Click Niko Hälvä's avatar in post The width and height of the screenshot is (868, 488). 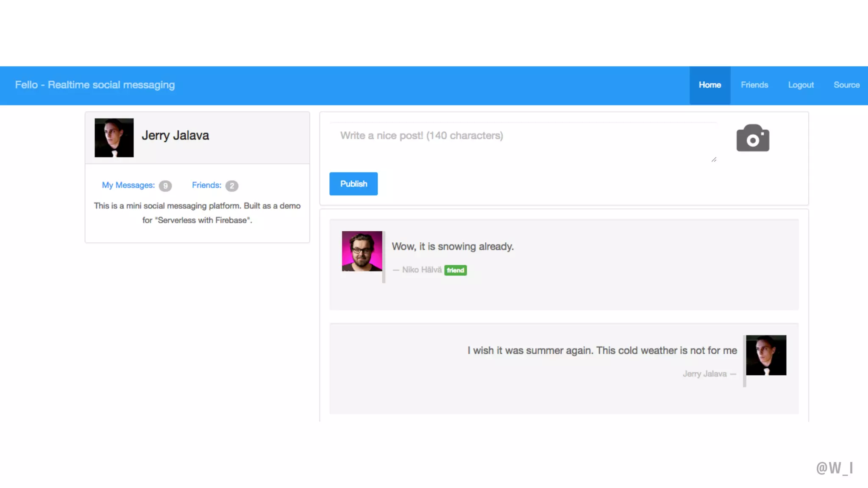pos(362,251)
